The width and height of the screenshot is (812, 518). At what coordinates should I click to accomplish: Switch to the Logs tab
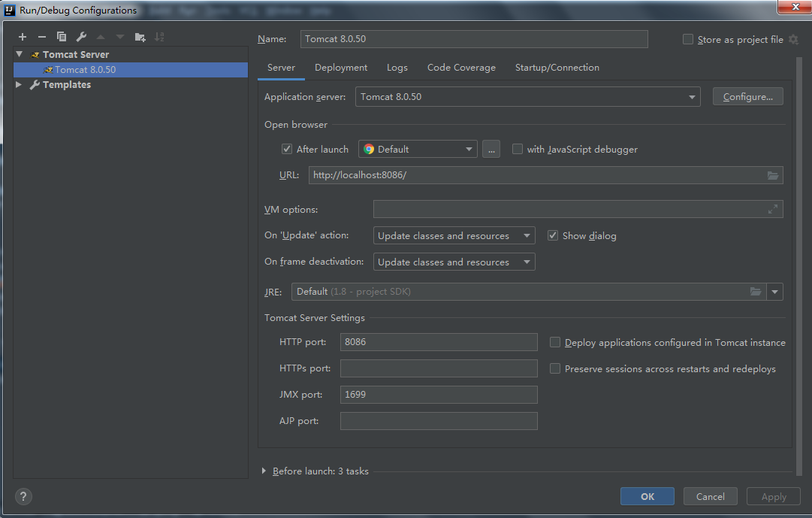click(x=397, y=68)
